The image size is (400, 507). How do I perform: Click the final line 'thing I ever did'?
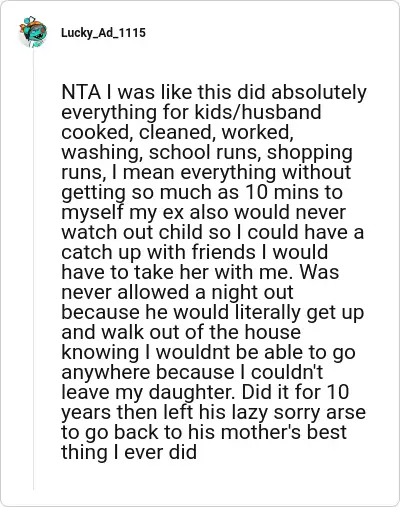tap(129, 452)
